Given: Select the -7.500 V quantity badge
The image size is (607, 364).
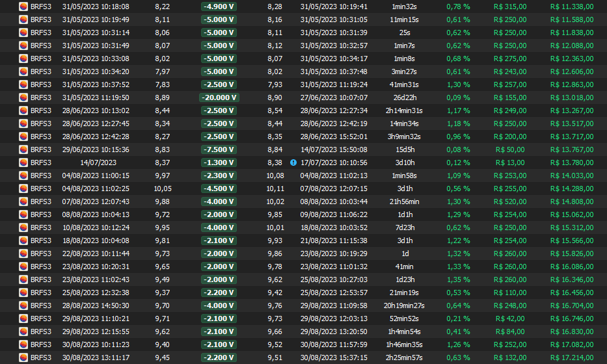Looking at the screenshot, I should coord(219,149).
